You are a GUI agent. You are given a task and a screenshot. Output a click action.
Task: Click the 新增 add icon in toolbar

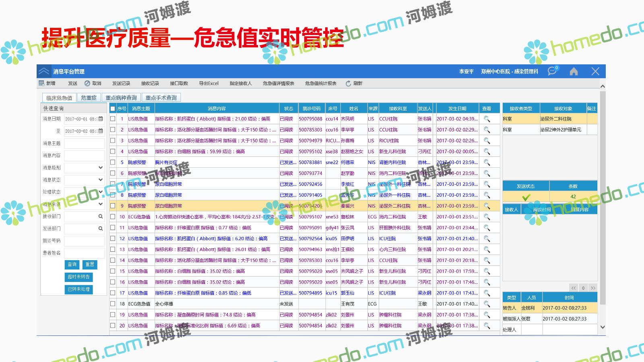[x=41, y=83]
